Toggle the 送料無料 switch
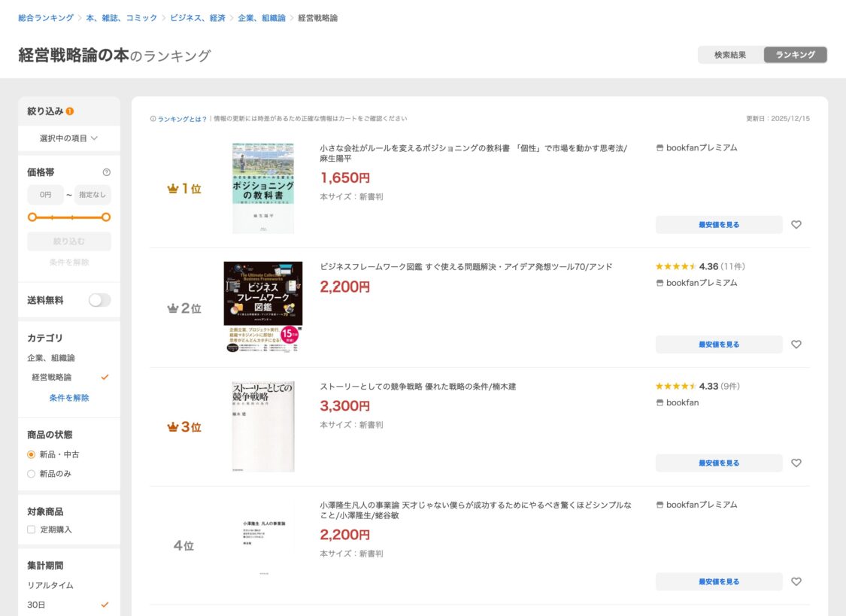 pos(99,300)
